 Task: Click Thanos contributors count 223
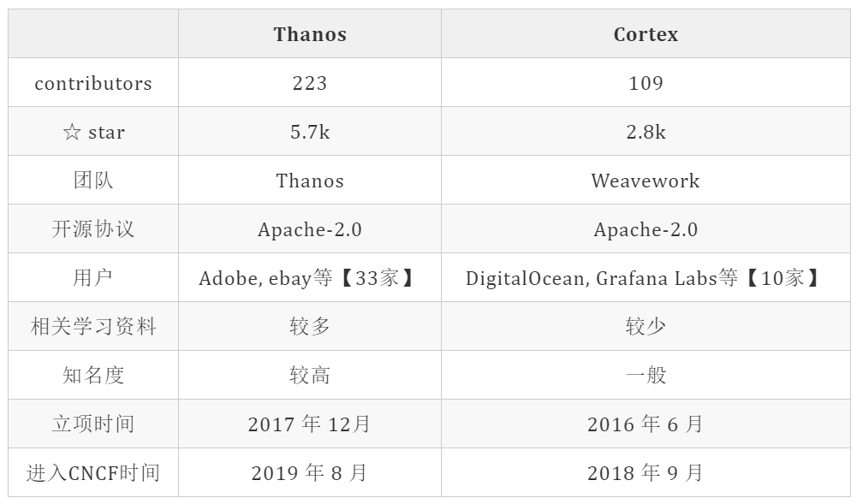coord(310,83)
